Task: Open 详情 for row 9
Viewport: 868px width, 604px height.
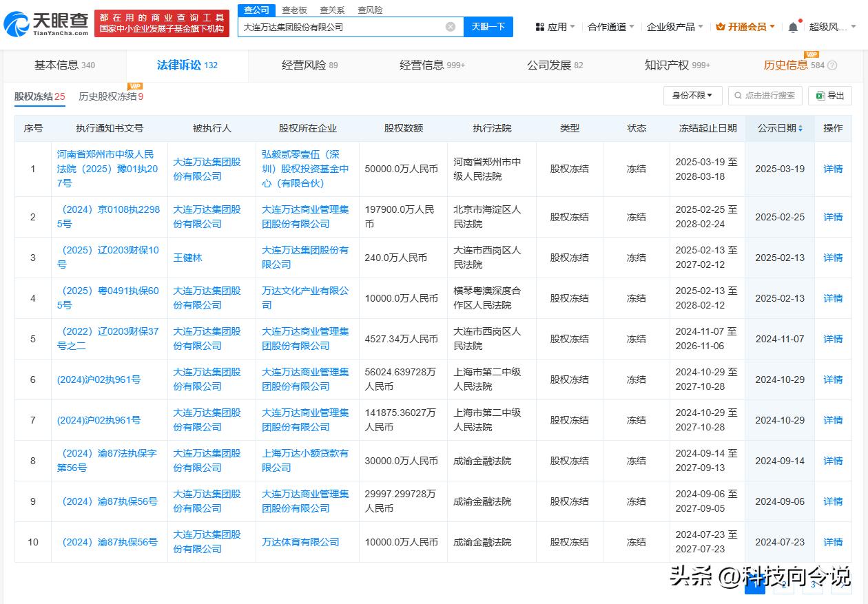Action: coord(833,501)
